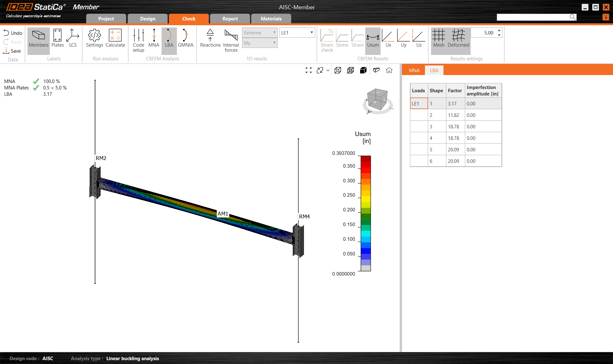
Task: Expand the Extreme dropdown
Action: (260, 33)
